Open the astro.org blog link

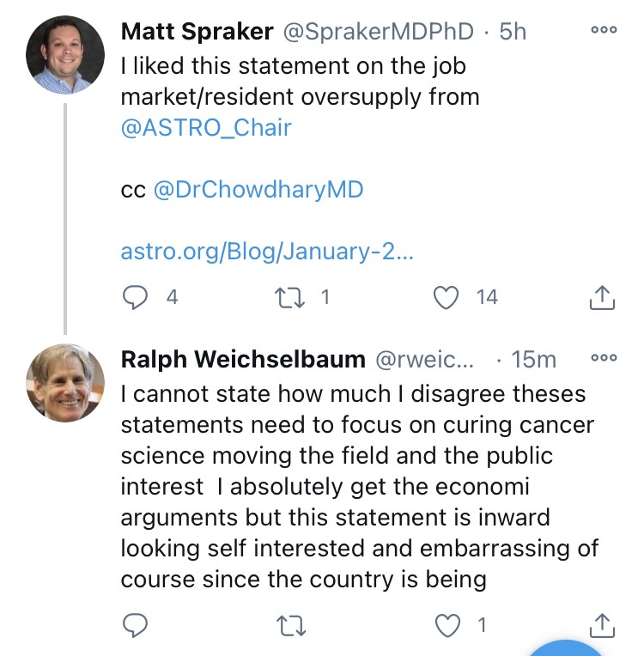[x=267, y=252]
